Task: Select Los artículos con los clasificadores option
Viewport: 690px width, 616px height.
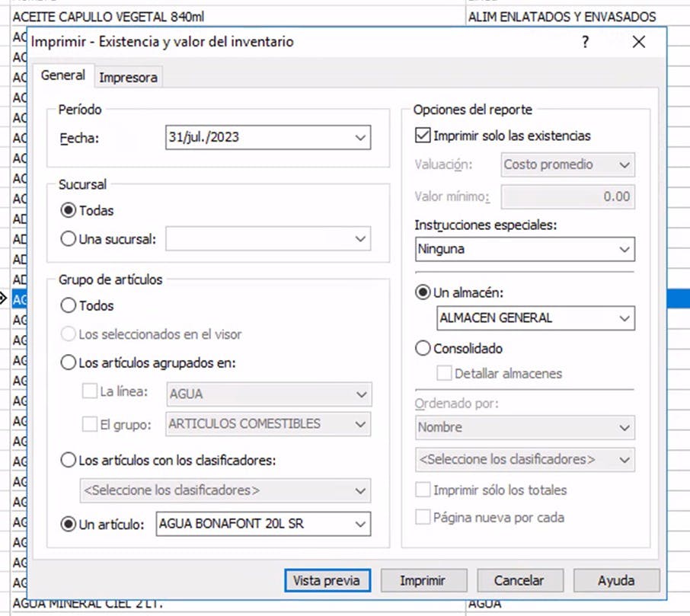Action: (69, 460)
